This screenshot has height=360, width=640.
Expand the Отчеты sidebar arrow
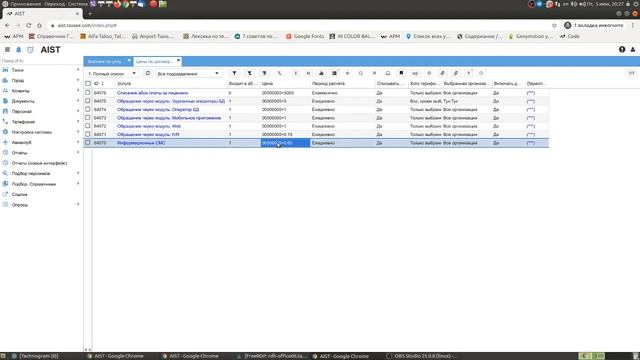point(78,152)
